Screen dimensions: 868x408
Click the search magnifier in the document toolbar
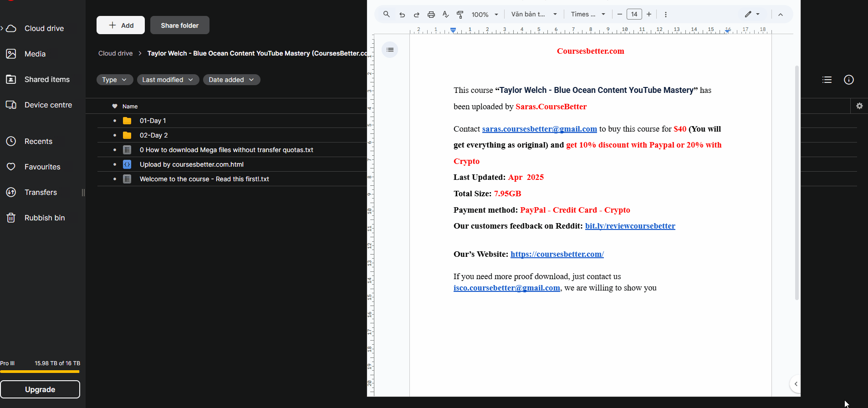pos(387,14)
